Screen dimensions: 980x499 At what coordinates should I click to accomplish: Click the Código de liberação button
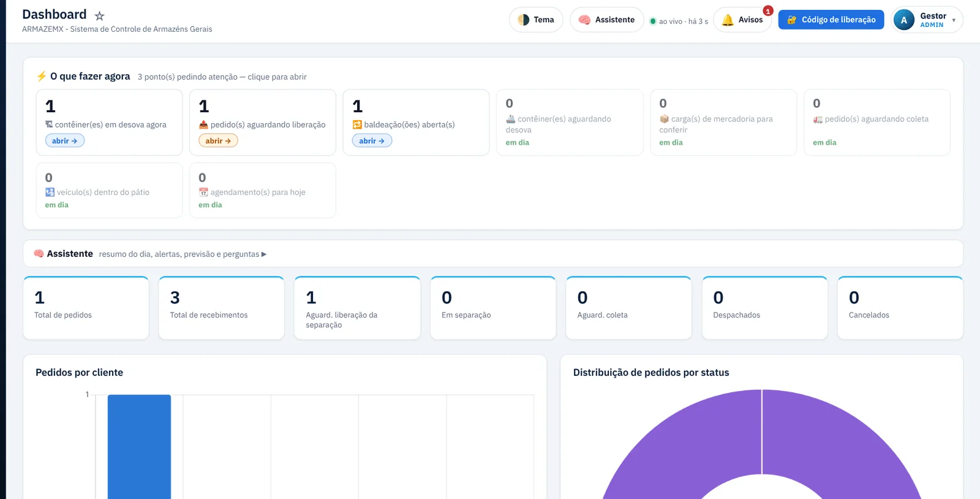[x=831, y=20]
